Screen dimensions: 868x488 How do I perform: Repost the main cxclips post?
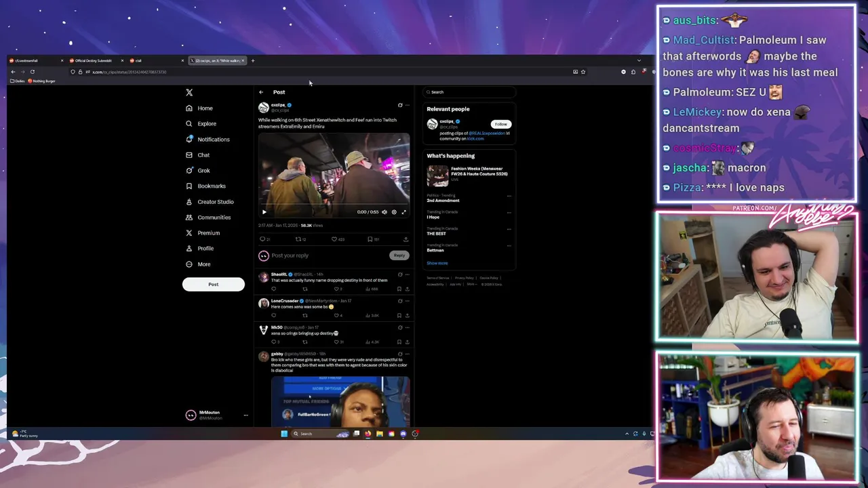[x=298, y=239]
